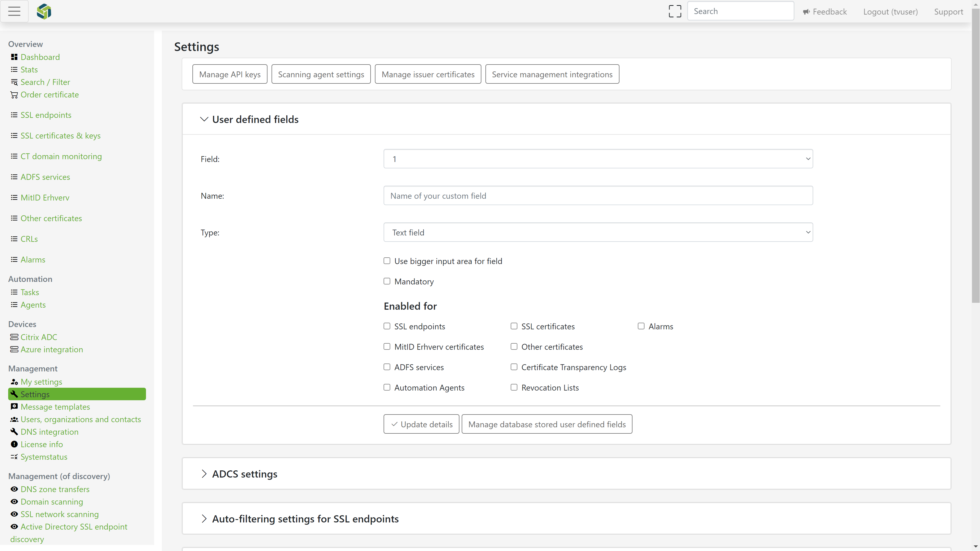Click the Dashboard grid icon
The image size is (980, 551).
(x=14, y=57)
